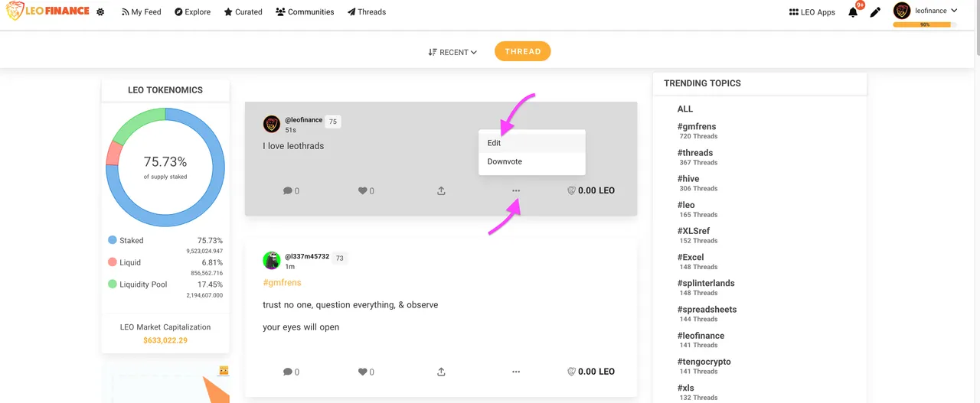The image size is (980, 403).
Task: Filter by trending topic #leo
Action: 686,205
